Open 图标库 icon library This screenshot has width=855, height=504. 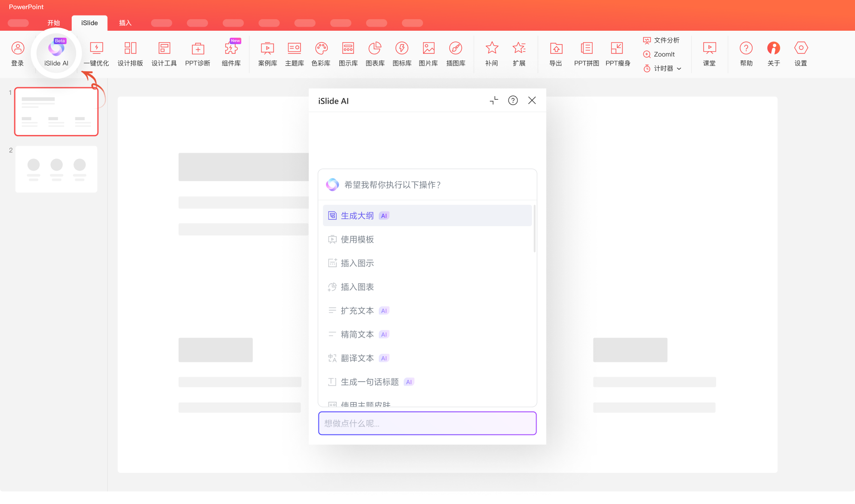click(x=402, y=53)
